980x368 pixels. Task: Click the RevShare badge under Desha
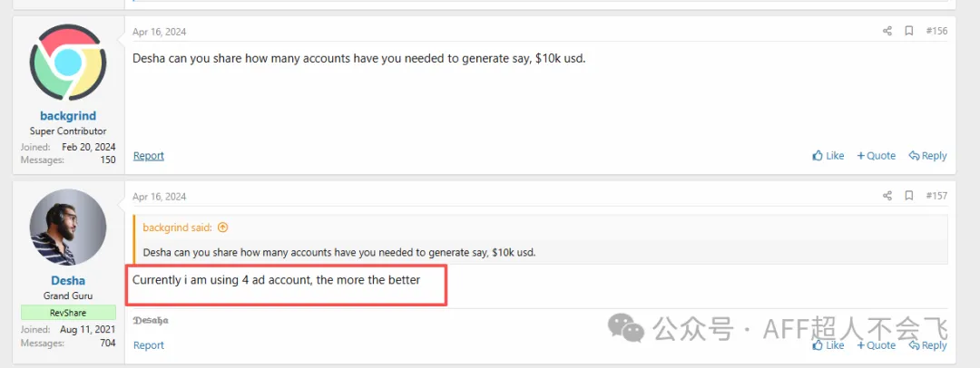[x=68, y=312]
